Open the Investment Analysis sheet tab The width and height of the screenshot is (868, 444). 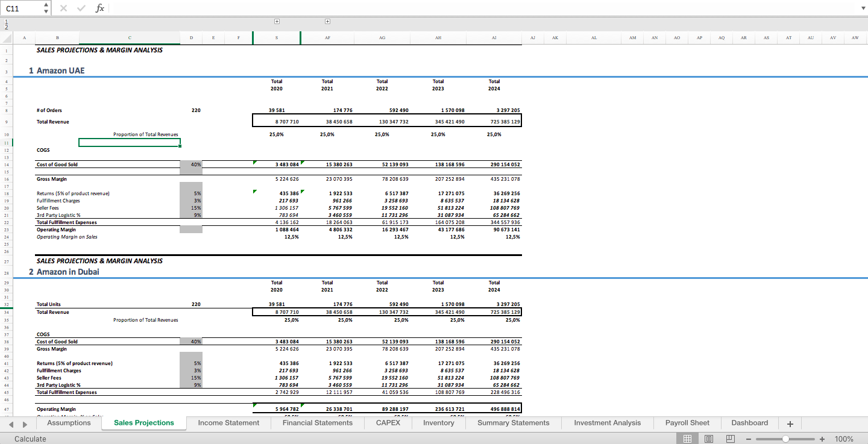[608, 423]
